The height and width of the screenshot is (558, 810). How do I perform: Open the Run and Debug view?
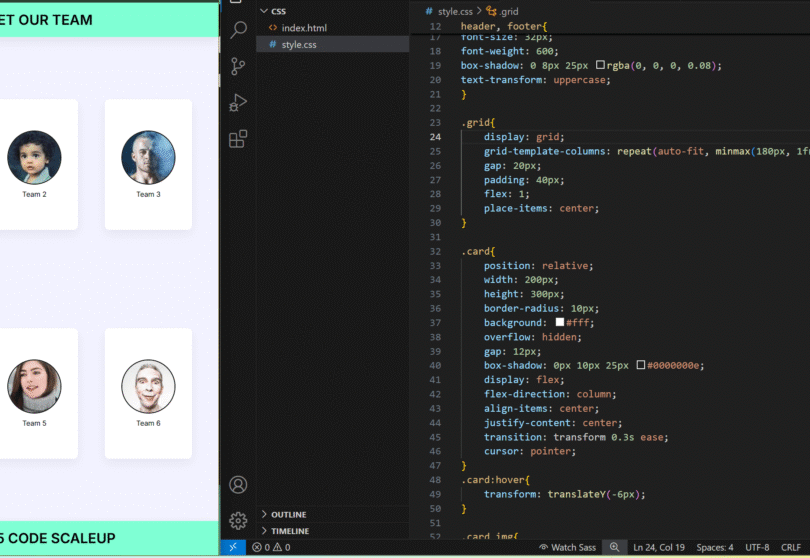(238, 103)
